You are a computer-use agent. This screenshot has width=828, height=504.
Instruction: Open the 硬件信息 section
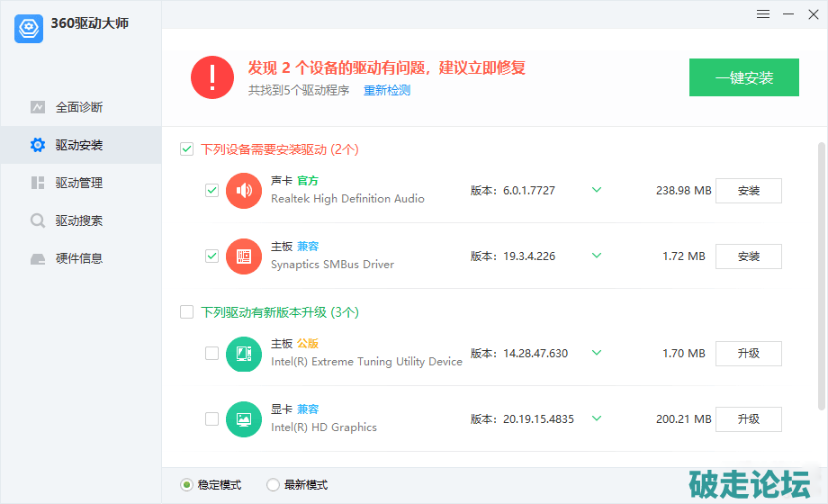tap(79, 258)
